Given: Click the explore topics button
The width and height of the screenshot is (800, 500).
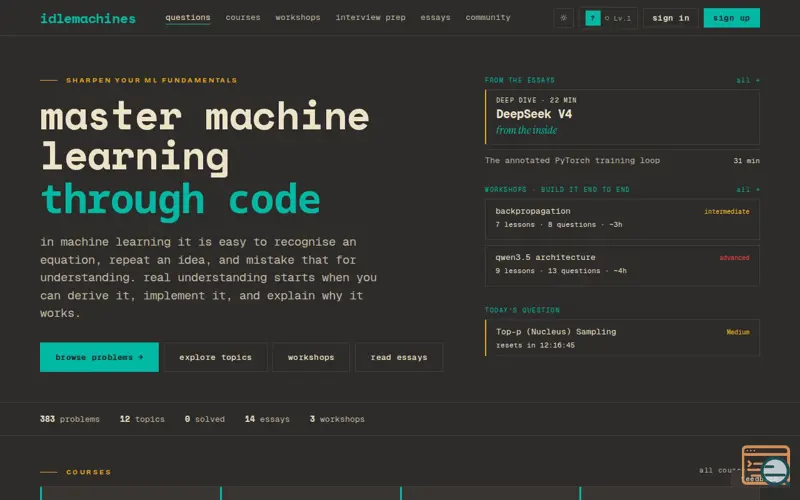Looking at the screenshot, I should [x=215, y=357].
